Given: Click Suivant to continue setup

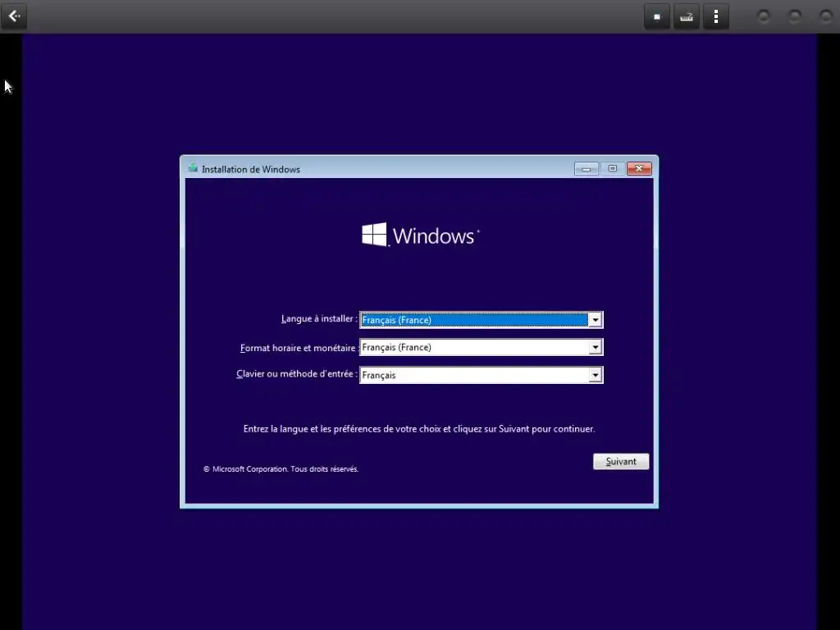Looking at the screenshot, I should pyautogui.click(x=621, y=461).
